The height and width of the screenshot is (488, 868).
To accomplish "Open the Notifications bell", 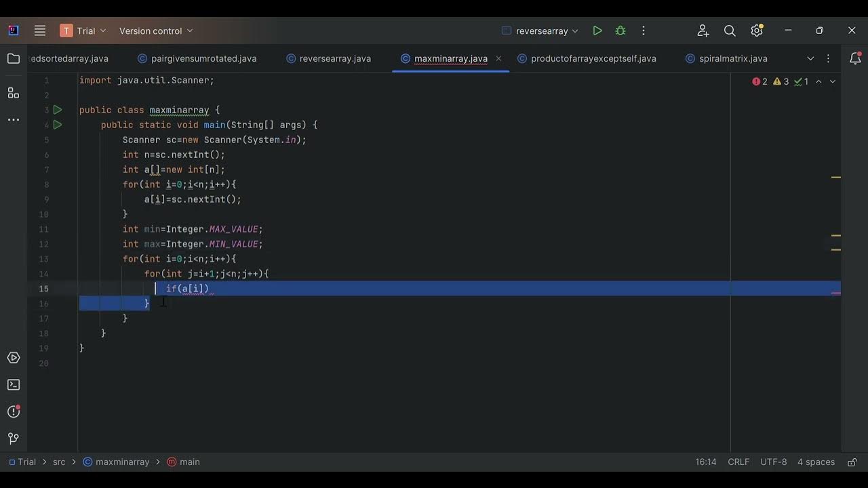I will (855, 59).
